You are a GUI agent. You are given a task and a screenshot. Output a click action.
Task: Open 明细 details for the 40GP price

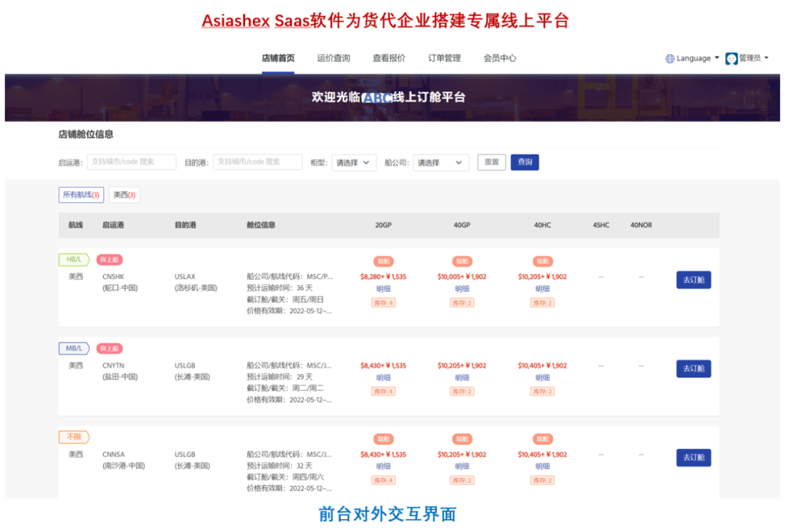pos(462,289)
